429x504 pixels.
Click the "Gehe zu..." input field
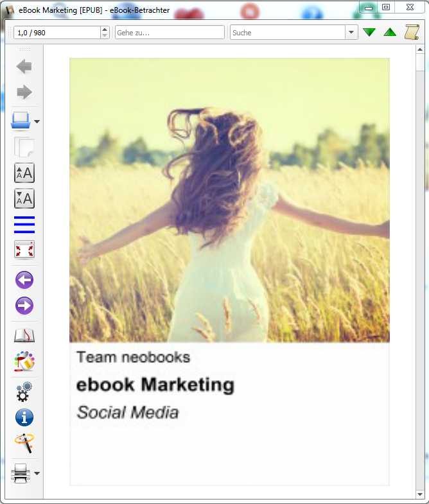(170, 32)
